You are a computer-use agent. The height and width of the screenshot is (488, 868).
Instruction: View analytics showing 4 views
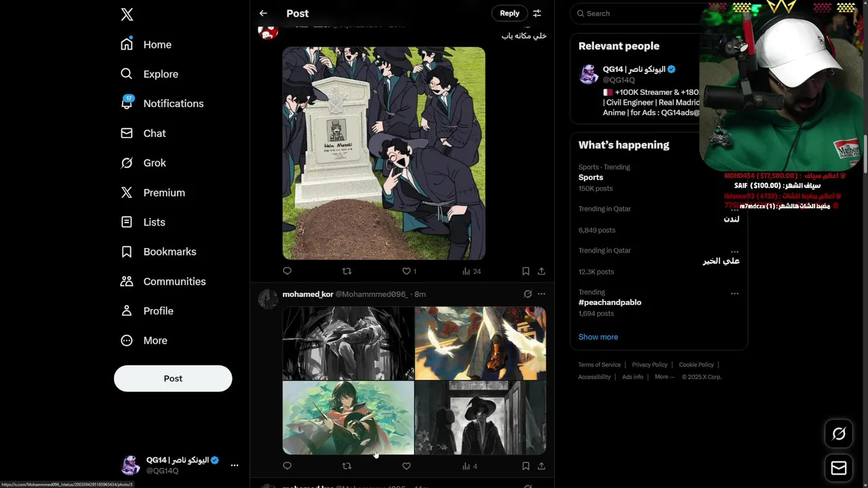pos(470,466)
